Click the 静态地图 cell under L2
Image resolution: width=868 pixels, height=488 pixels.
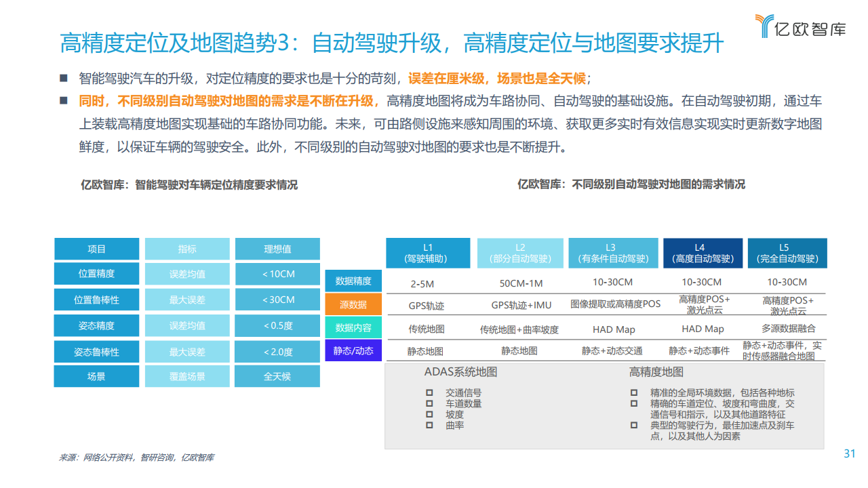tap(519, 350)
